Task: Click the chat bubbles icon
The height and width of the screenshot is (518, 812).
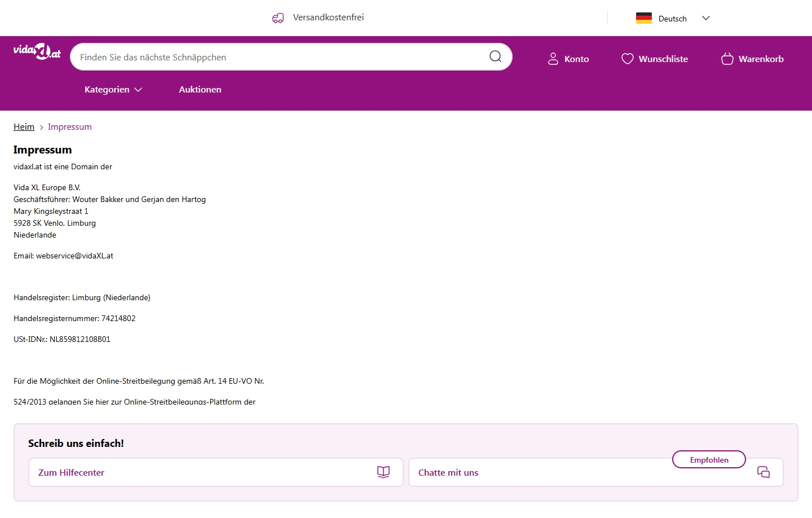Action: coord(764,472)
